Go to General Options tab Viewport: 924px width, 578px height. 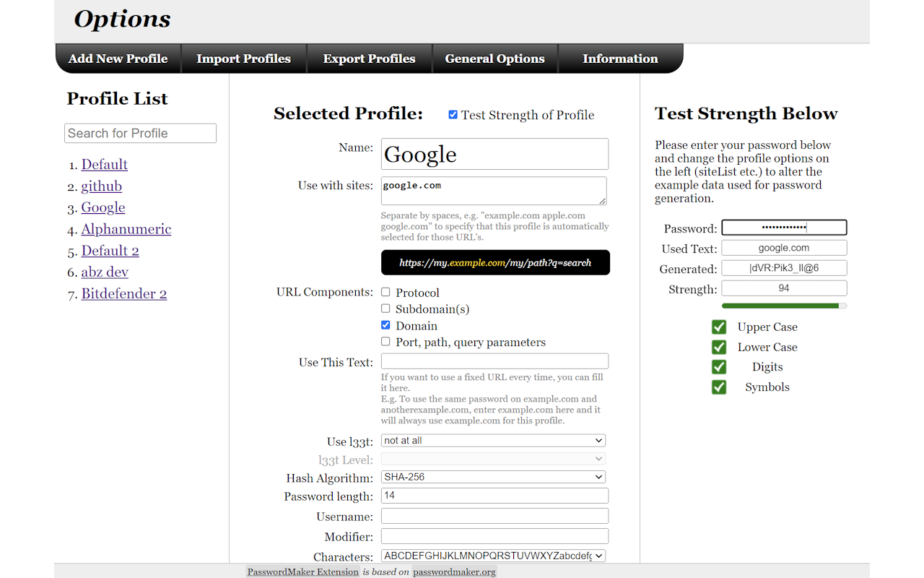494,59
